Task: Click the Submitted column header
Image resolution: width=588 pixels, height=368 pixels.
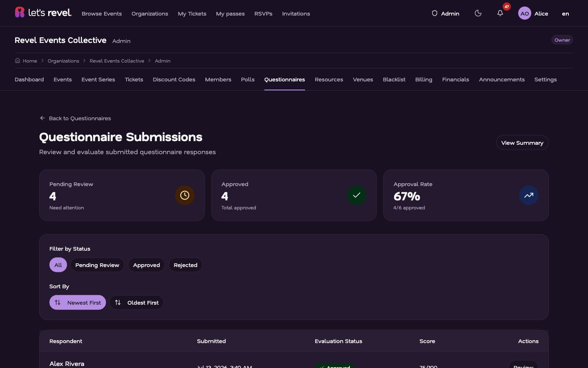Action: pyautogui.click(x=212, y=341)
